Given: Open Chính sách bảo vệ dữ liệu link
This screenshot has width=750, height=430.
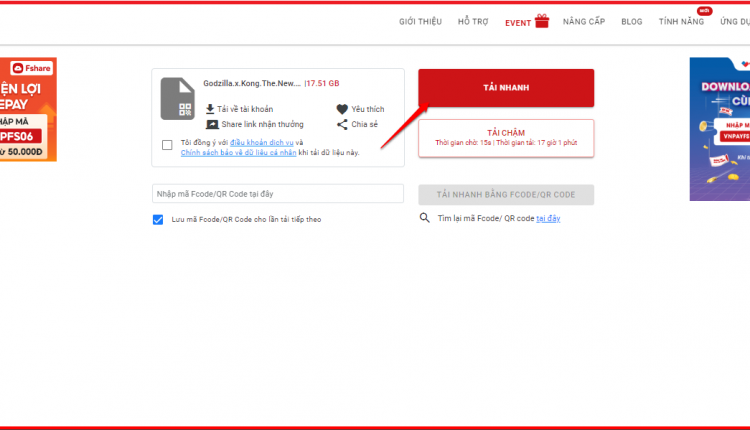Looking at the screenshot, I should (x=238, y=153).
